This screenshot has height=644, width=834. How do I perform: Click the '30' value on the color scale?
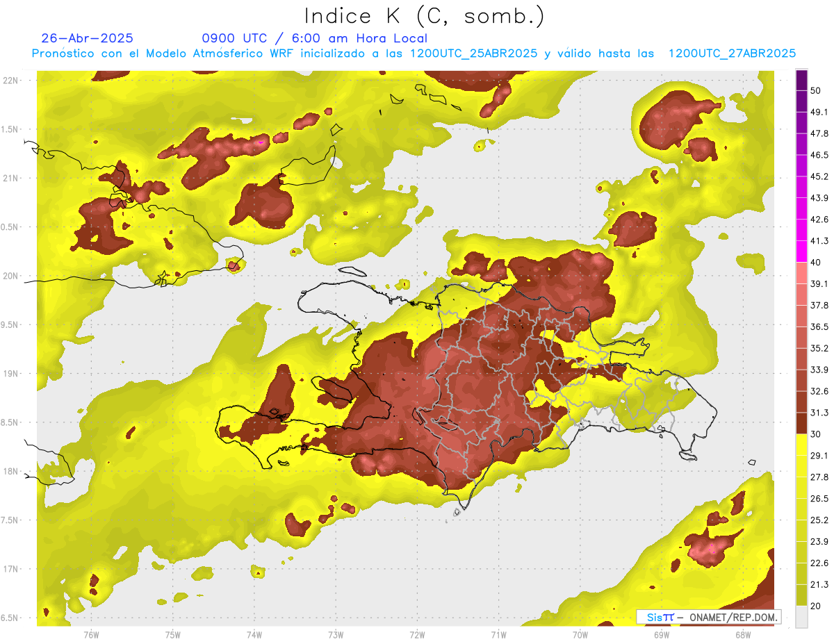click(x=817, y=434)
